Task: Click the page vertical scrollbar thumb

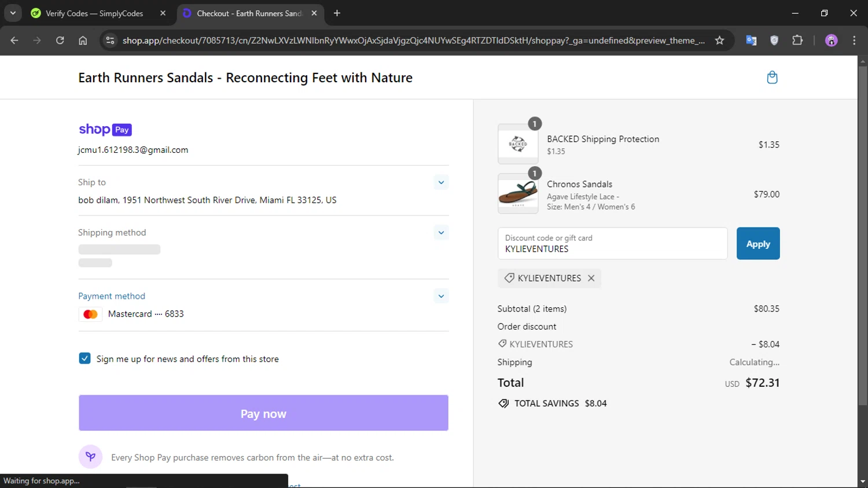Action: 862,234
